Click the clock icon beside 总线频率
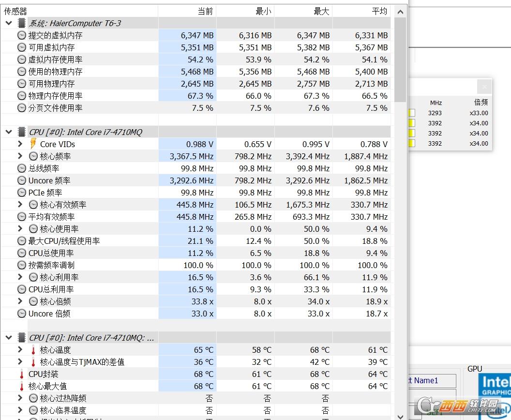Viewport: 511px width, 420px height. pyautogui.click(x=21, y=168)
